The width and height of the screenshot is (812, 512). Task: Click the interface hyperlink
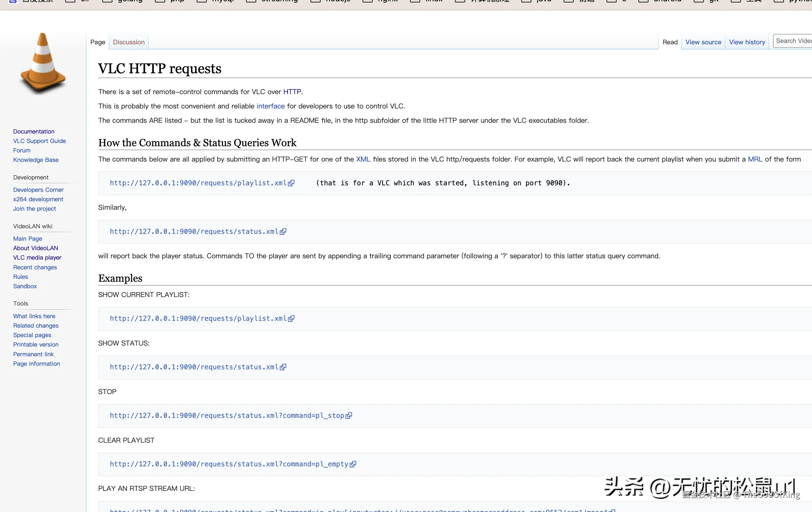[x=270, y=106]
